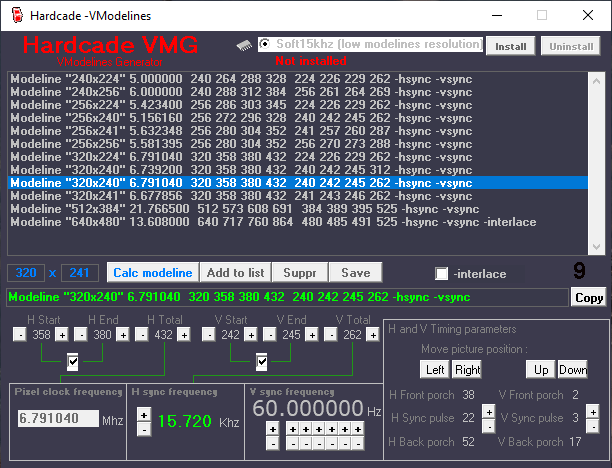Select modeline "256x256" 5.581395 row

[297, 144]
